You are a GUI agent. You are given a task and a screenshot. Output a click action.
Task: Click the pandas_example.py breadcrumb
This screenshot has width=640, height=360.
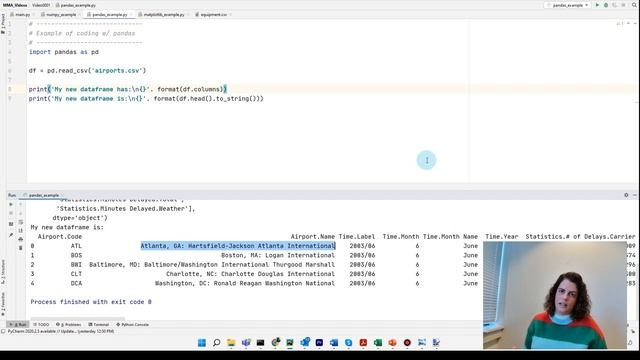pyautogui.click(x=76, y=5)
